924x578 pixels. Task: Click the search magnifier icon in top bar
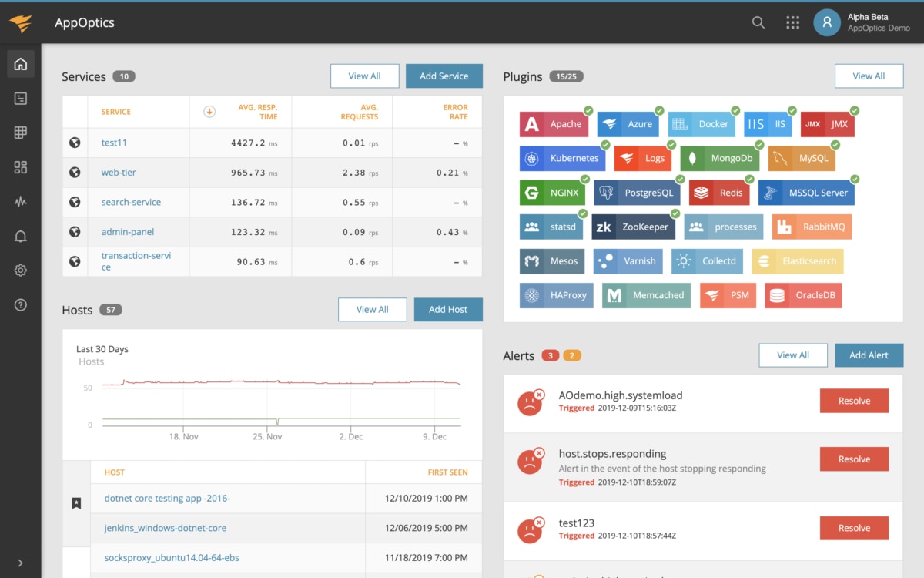click(x=758, y=22)
